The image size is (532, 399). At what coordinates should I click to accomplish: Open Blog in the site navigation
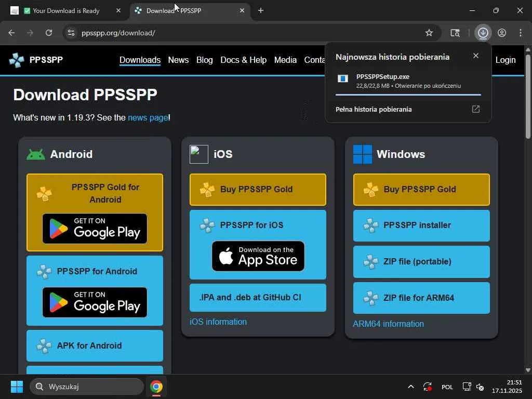pyautogui.click(x=205, y=60)
